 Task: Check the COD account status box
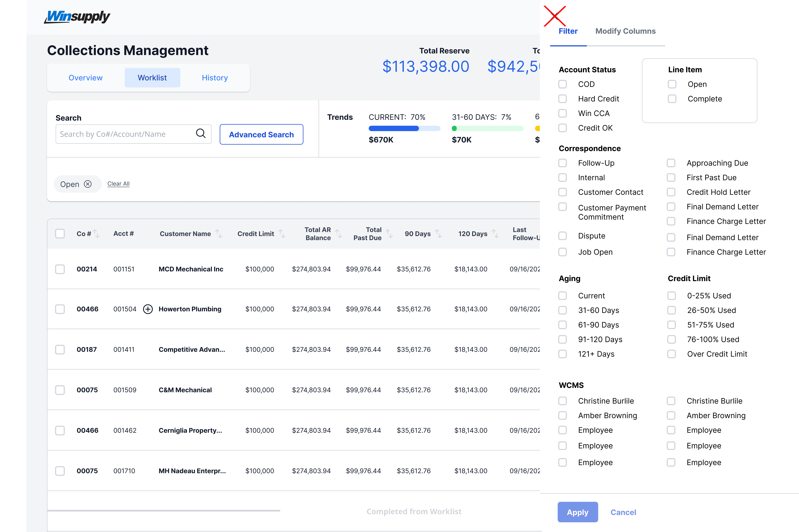pyautogui.click(x=562, y=84)
